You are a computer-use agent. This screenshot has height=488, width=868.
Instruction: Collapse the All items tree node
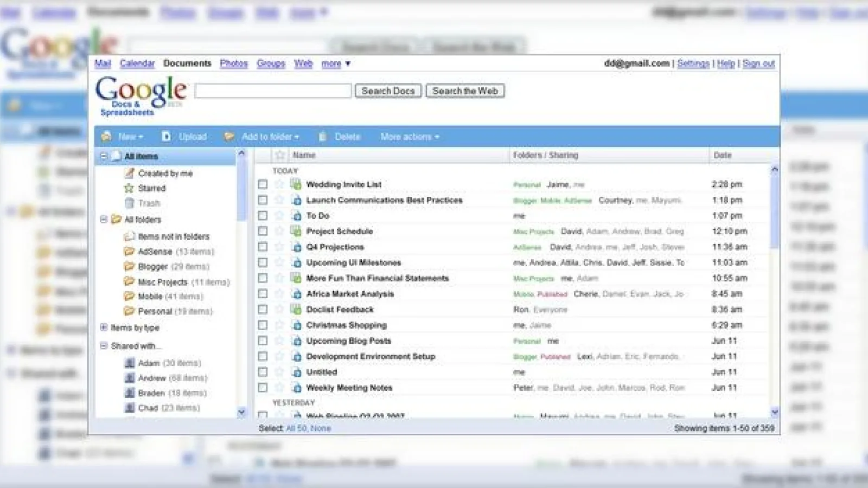tap(104, 156)
